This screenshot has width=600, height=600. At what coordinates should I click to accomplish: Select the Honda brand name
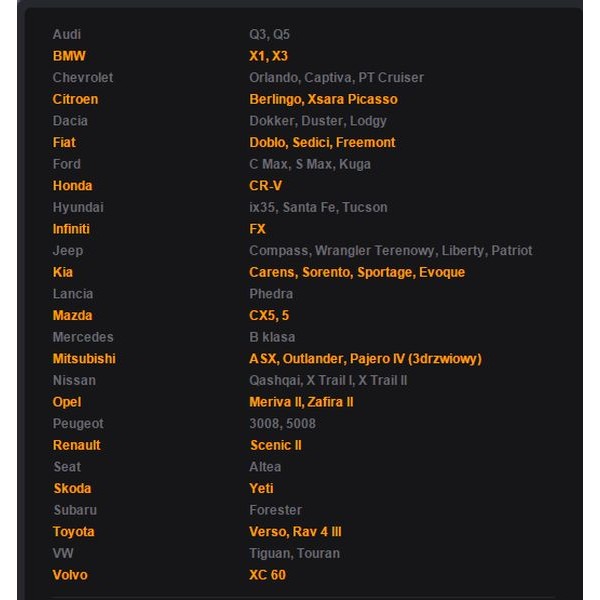tap(72, 186)
